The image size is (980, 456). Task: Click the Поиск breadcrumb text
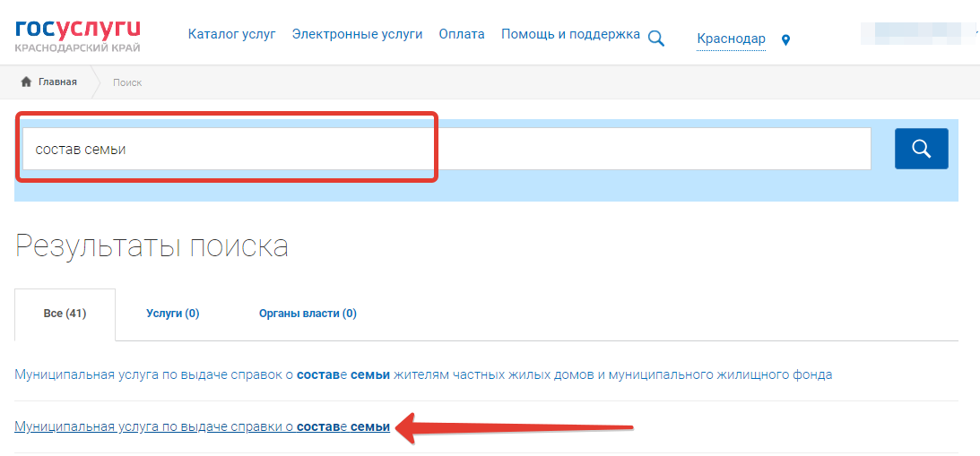tap(127, 82)
